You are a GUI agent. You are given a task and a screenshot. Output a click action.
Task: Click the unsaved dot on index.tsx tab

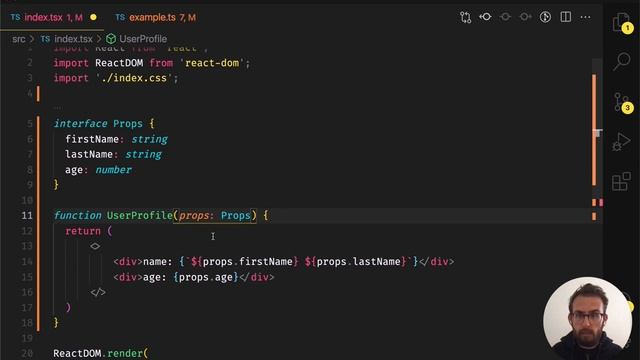93,17
